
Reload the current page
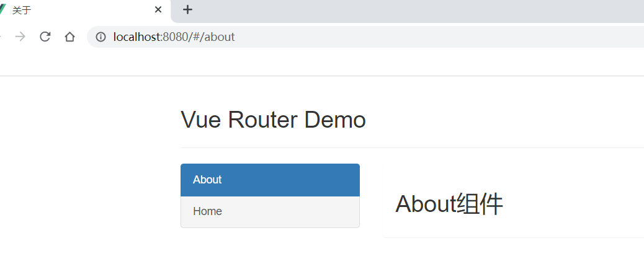click(45, 37)
